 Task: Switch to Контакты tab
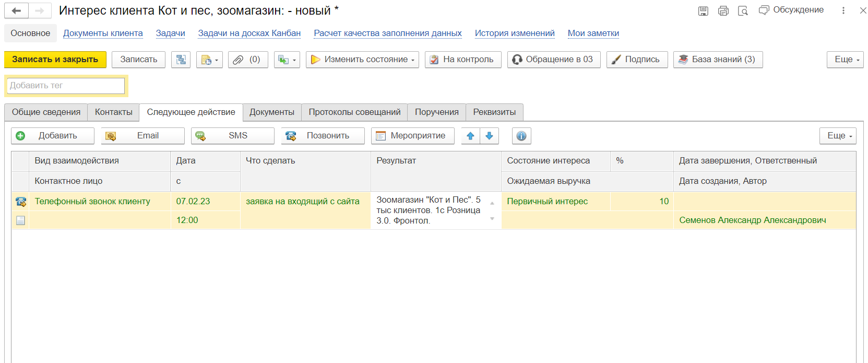[113, 112]
